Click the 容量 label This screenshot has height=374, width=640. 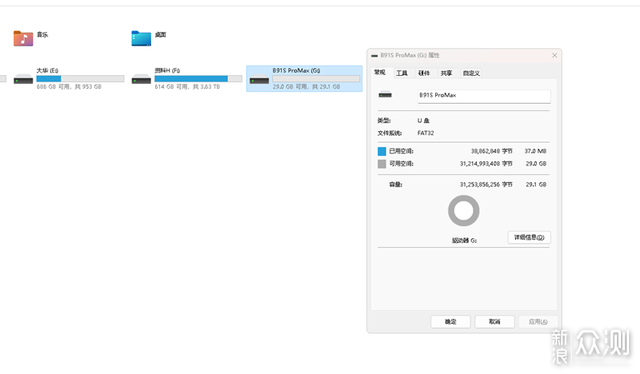(396, 185)
